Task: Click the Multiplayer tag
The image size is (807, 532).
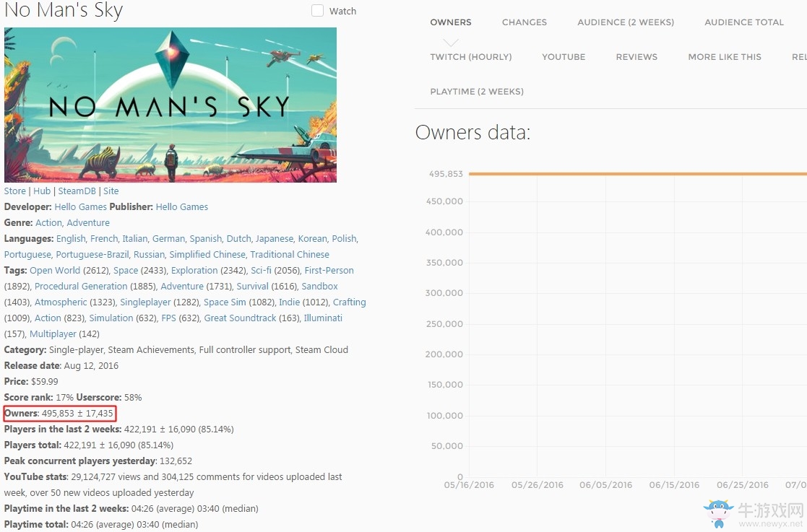Action: coord(53,335)
